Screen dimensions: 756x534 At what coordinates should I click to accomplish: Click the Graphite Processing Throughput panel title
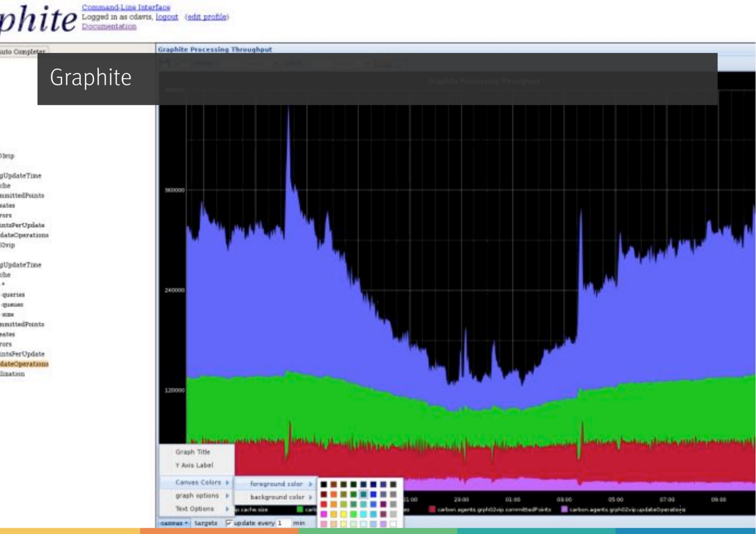pyautogui.click(x=215, y=49)
